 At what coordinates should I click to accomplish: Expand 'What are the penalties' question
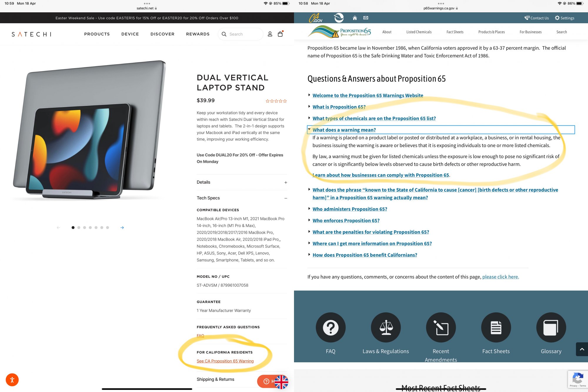[371, 232]
